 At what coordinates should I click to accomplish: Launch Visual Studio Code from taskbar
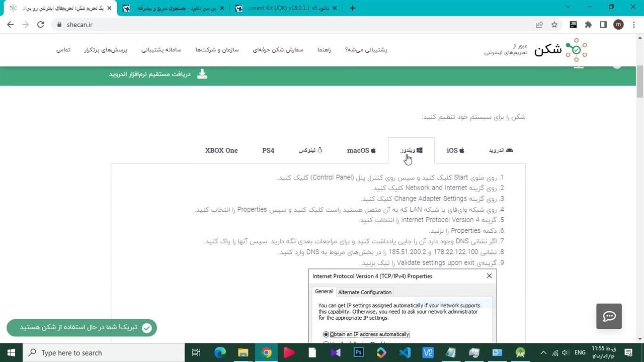[x=405, y=353]
